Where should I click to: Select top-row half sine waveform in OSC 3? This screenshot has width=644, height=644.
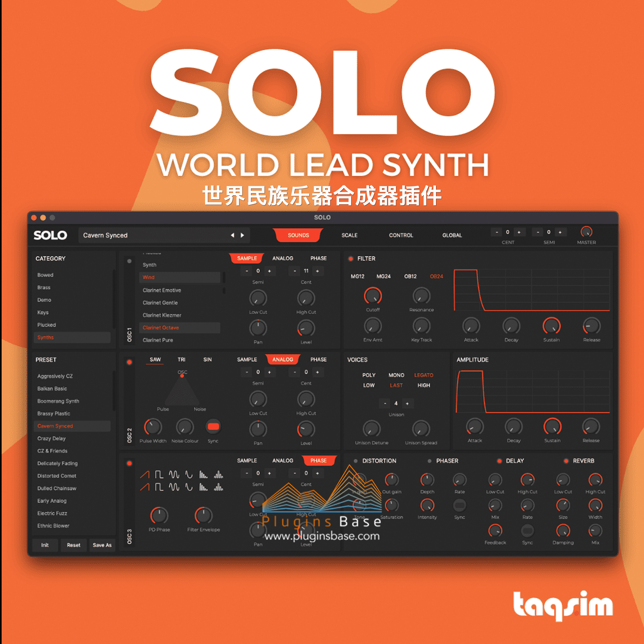click(x=189, y=474)
